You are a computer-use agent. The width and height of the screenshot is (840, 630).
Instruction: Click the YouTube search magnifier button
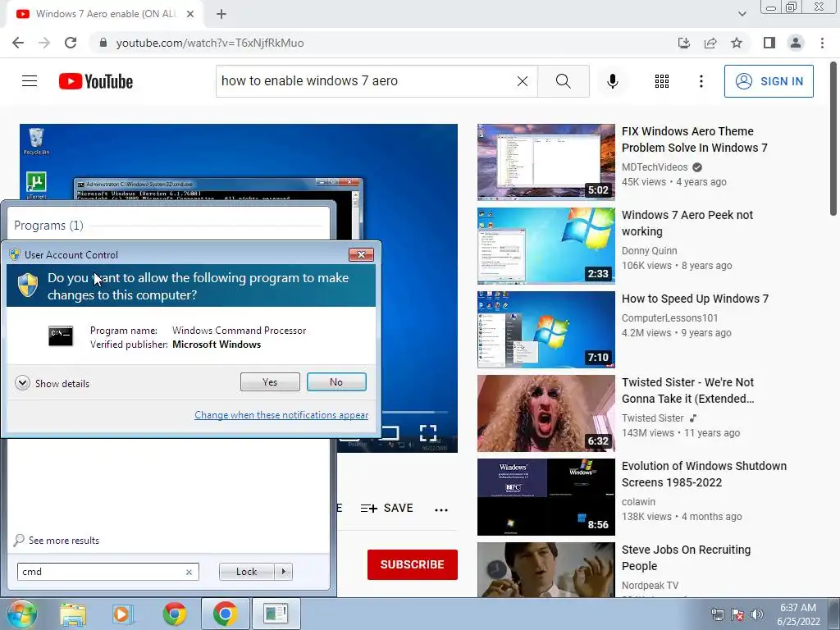click(563, 81)
